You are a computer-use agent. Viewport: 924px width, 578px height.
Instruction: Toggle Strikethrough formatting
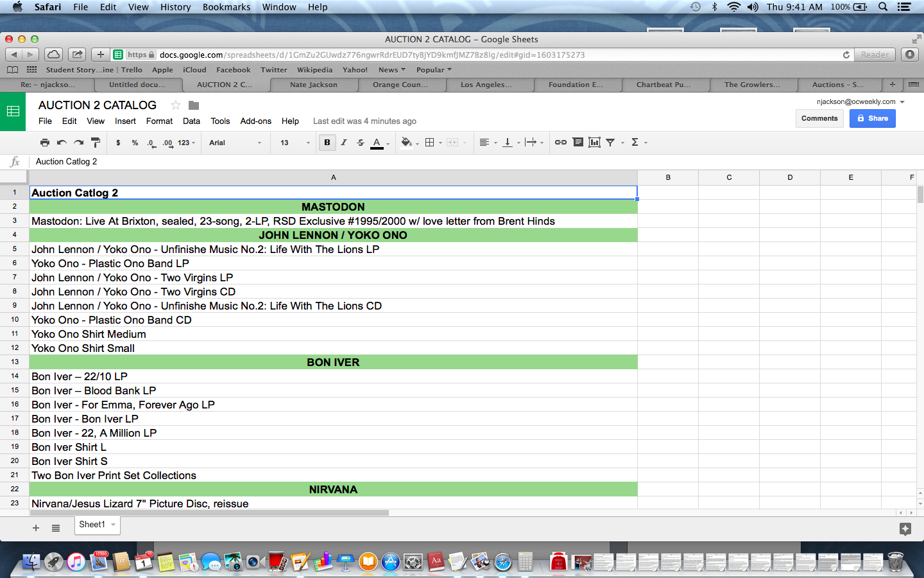tap(361, 143)
